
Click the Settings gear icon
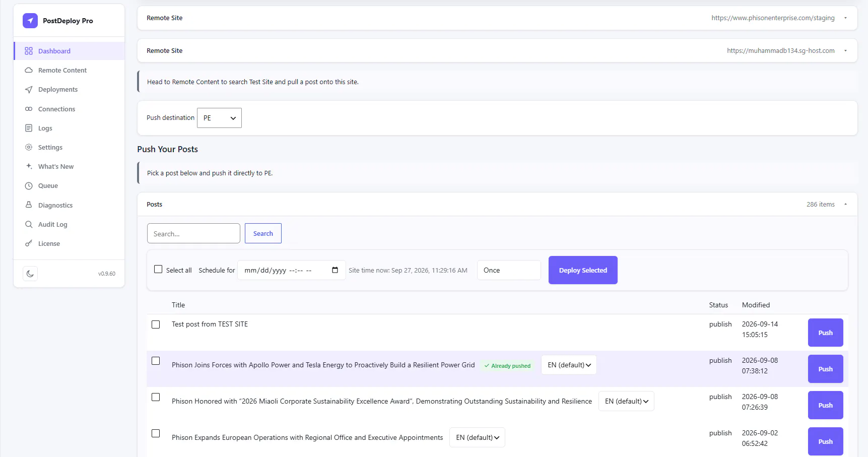click(x=29, y=147)
